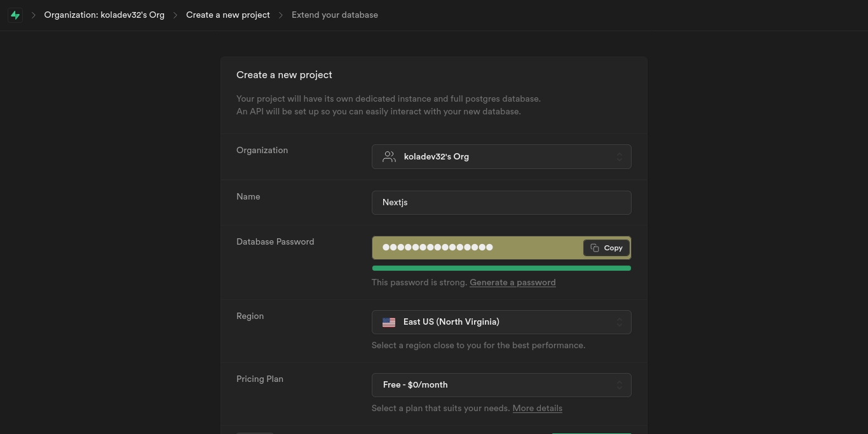The image size is (868, 434).
Task: Click inside the Database Password field
Action: pyautogui.click(x=477, y=248)
